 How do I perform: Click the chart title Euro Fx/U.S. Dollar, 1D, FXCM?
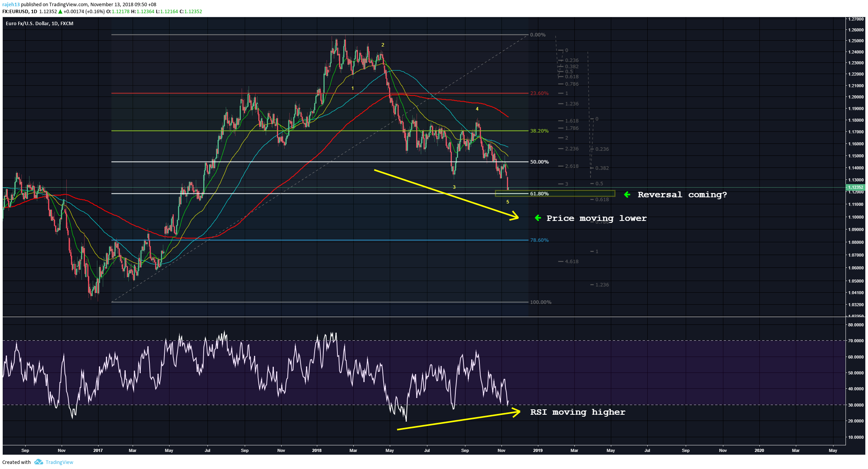point(40,24)
